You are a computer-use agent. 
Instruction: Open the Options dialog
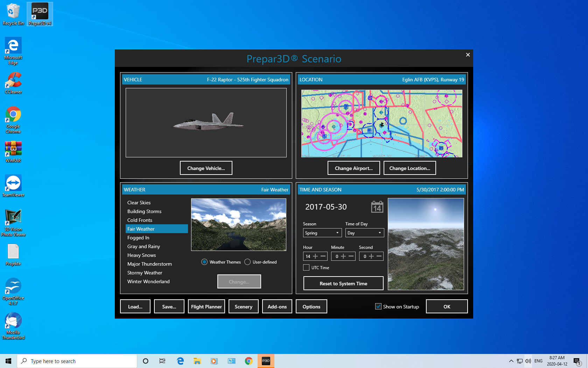pos(311,306)
